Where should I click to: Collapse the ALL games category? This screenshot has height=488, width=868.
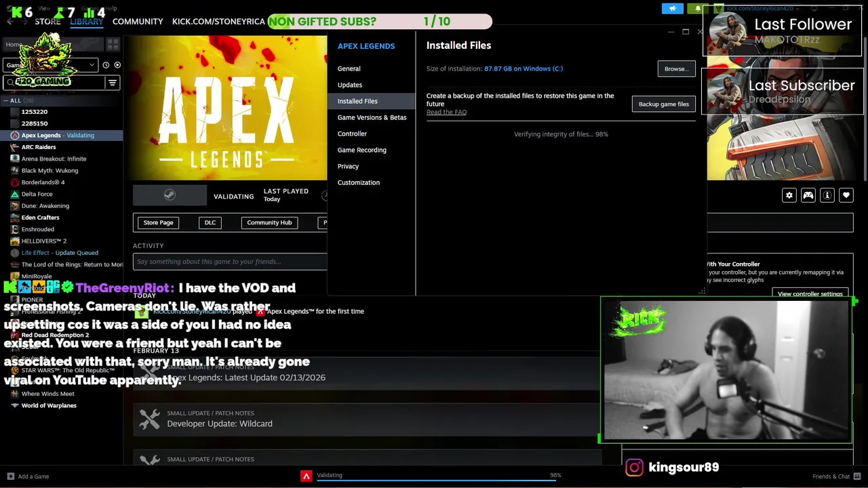pos(6,100)
